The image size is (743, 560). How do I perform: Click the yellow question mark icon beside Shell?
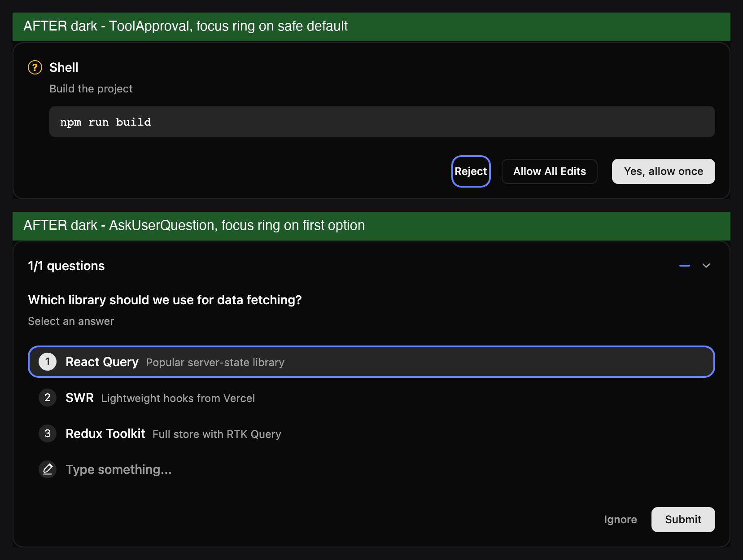click(x=35, y=67)
